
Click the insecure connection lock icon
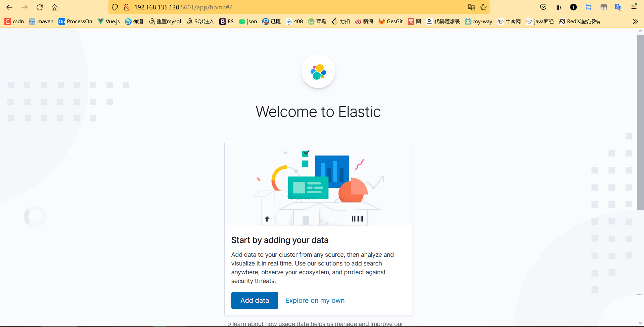127,7
